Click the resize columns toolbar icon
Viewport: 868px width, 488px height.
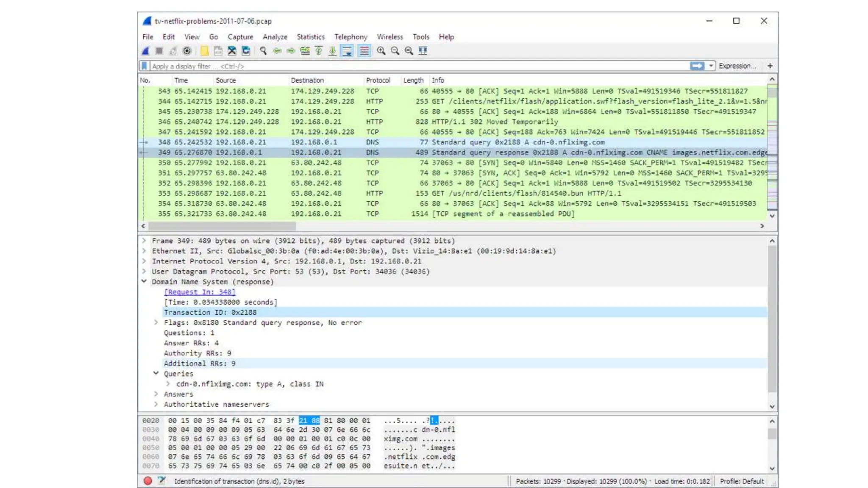pyautogui.click(x=423, y=51)
